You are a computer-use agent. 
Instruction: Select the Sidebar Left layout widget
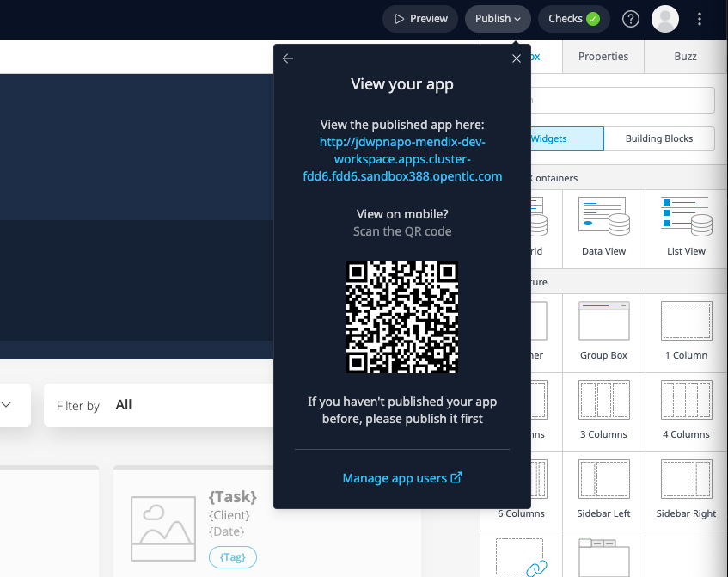click(x=603, y=491)
